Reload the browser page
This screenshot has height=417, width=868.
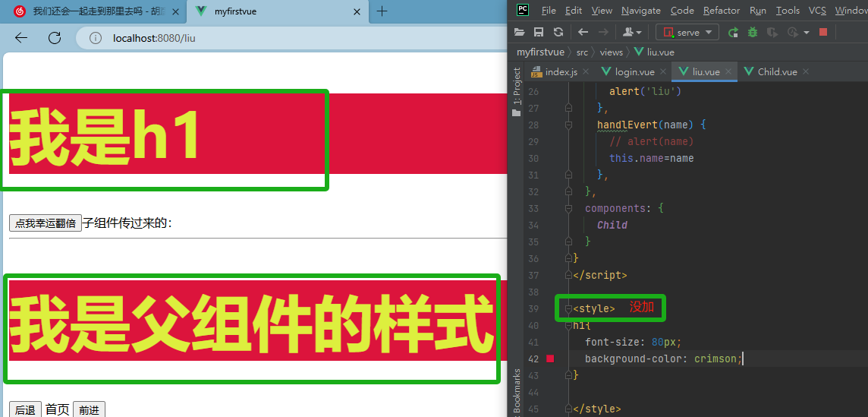coord(55,38)
